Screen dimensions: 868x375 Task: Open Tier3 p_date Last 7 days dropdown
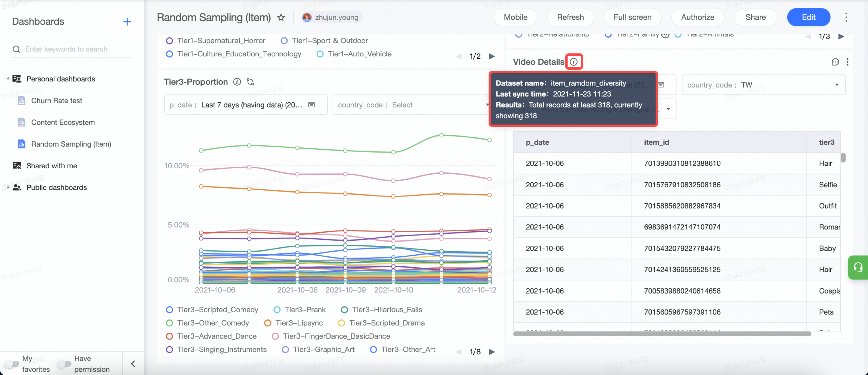[x=246, y=105]
